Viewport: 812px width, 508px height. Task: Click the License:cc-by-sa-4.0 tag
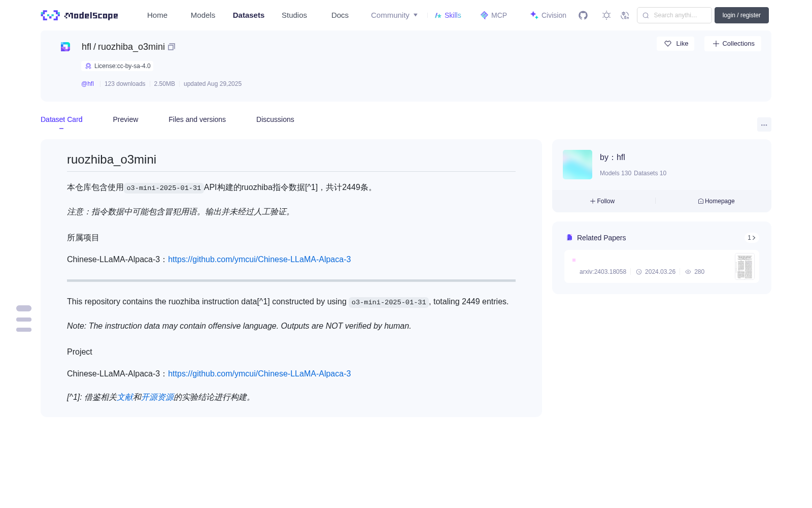pos(117,66)
